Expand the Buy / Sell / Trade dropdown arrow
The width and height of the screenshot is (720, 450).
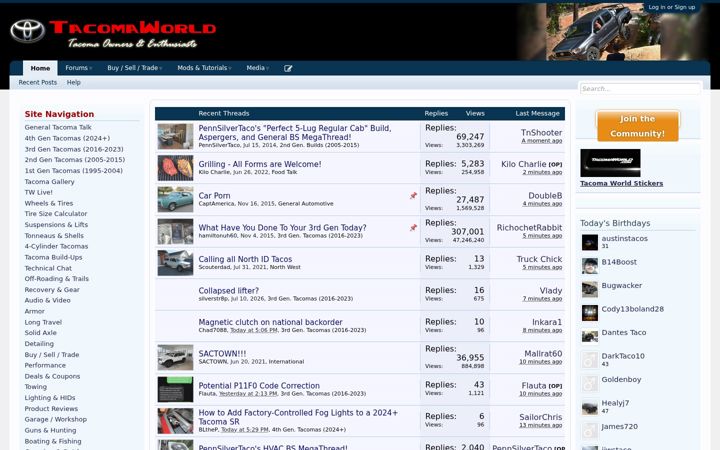click(x=161, y=68)
